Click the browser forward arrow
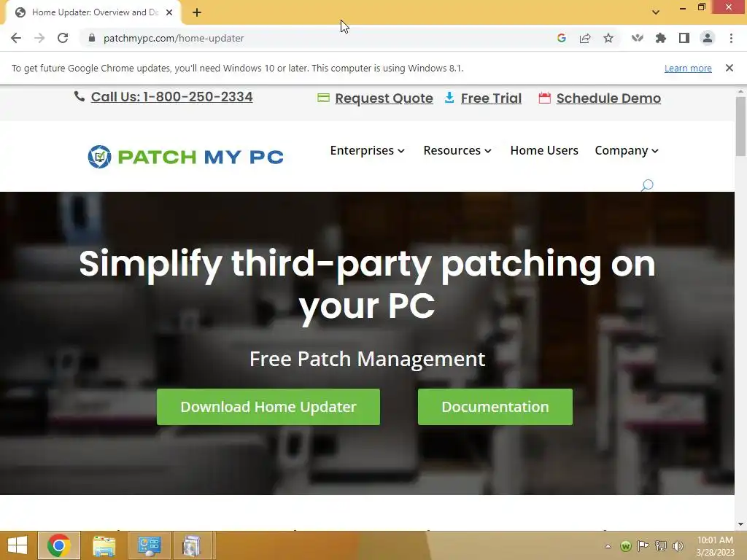The width and height of the screenshot is (747, 560). pyautogui.click(x=39, y=38)
